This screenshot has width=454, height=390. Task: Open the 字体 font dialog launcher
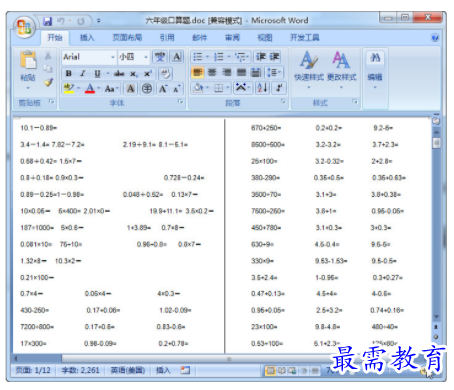(180, 101)
